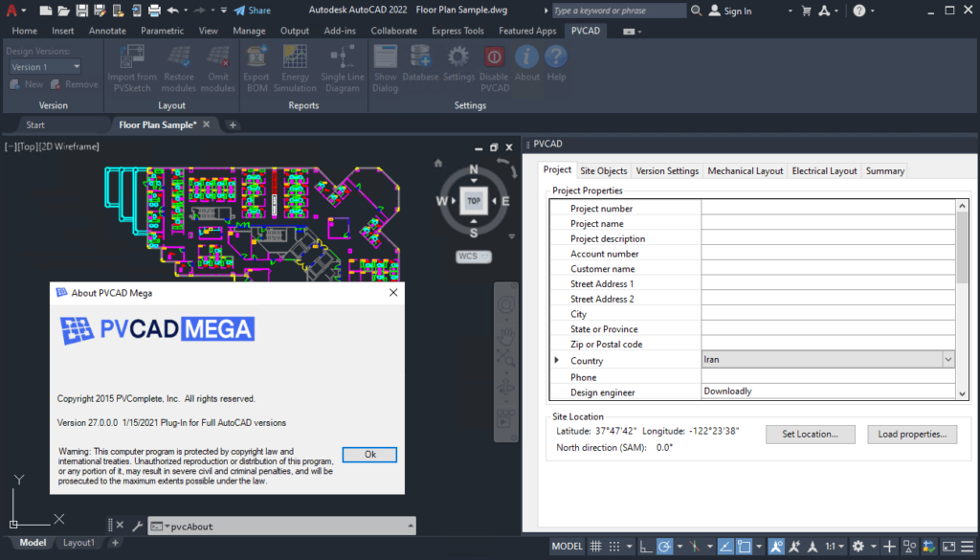
Task: Switch to Electrical Layout tab
Action: [824, 170]
